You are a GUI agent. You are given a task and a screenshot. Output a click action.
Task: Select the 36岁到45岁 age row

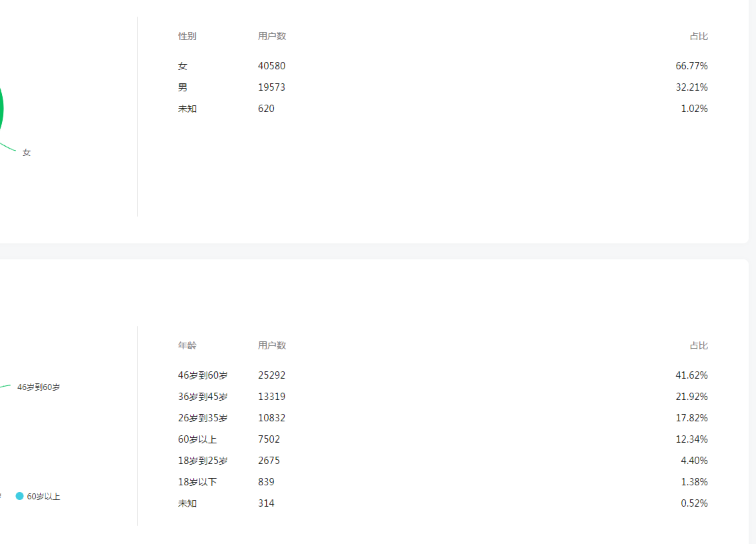point(203,397)
